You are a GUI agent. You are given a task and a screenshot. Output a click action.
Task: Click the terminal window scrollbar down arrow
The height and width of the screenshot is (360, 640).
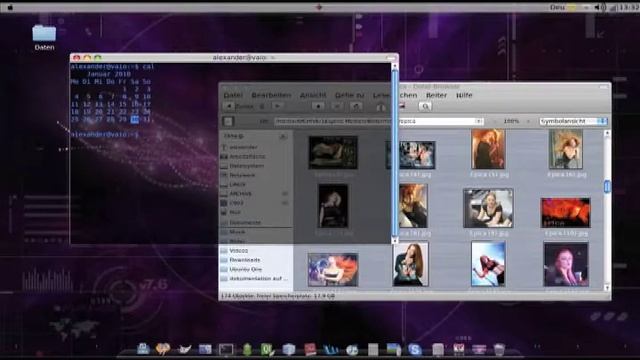pyautogui.click(x=394, y=240)
